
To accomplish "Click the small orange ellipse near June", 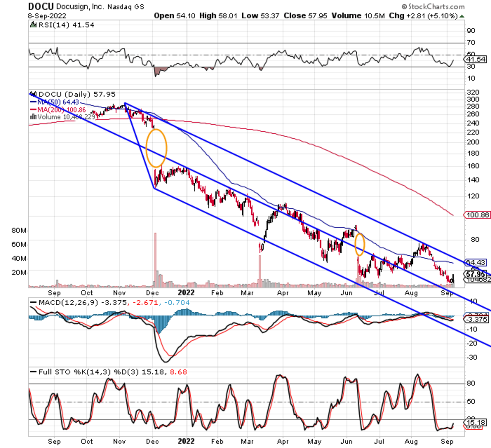I will pos(359,244).
